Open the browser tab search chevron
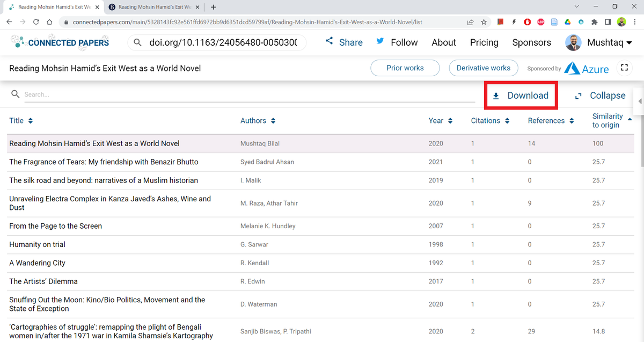Screen dimensions: 644x342 pos(576,6)
